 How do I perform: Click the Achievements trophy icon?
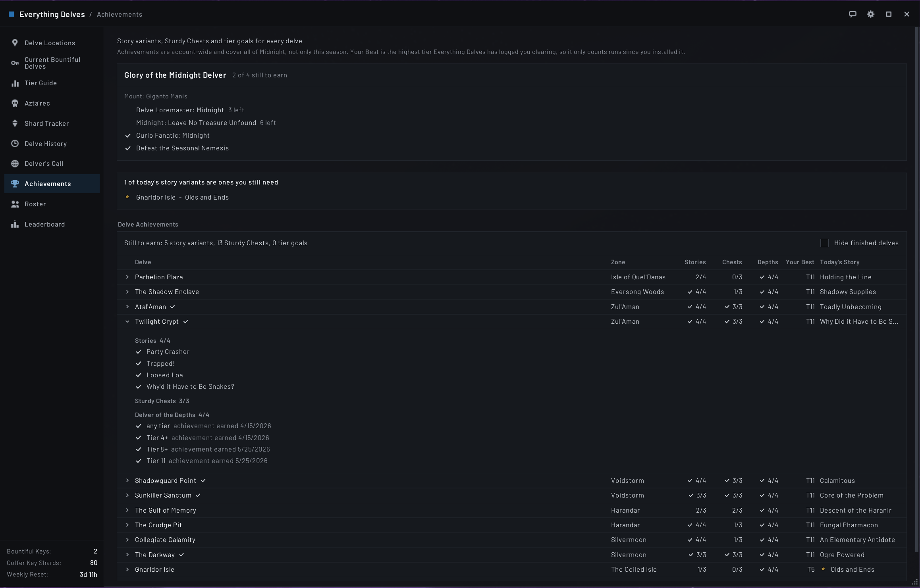tap(15, 184)
